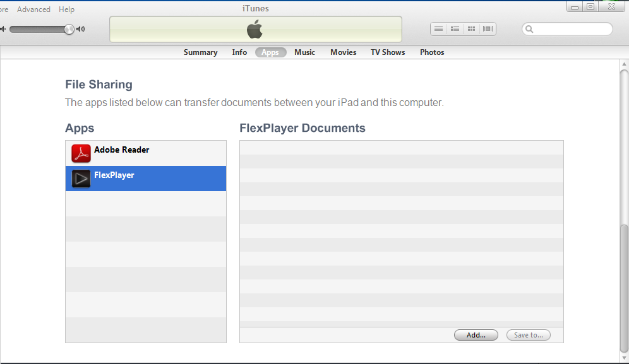Image resolution: width=629 pixels, height=364 pixels.
Task: Switch to Cover Flow view icon
Action: coord(488,29)
